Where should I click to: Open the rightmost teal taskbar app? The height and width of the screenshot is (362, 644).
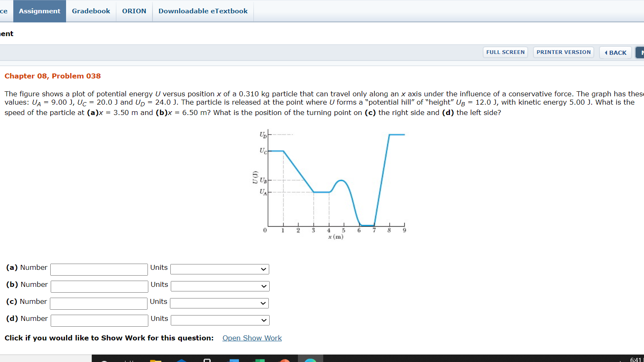311,360
